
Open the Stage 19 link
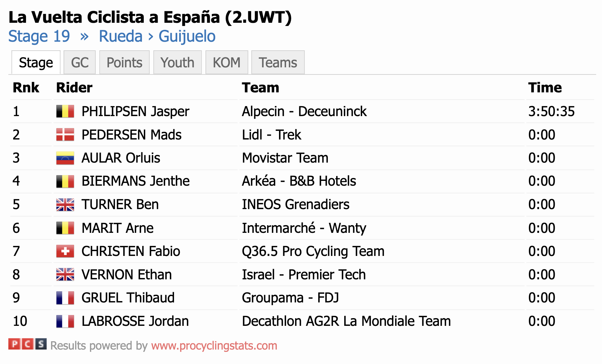pos(39,36)
